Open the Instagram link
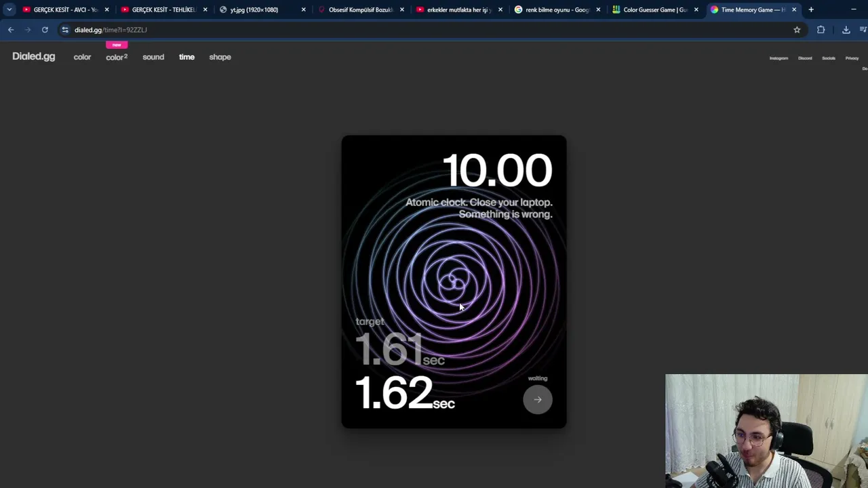 [x=778, y=58]
